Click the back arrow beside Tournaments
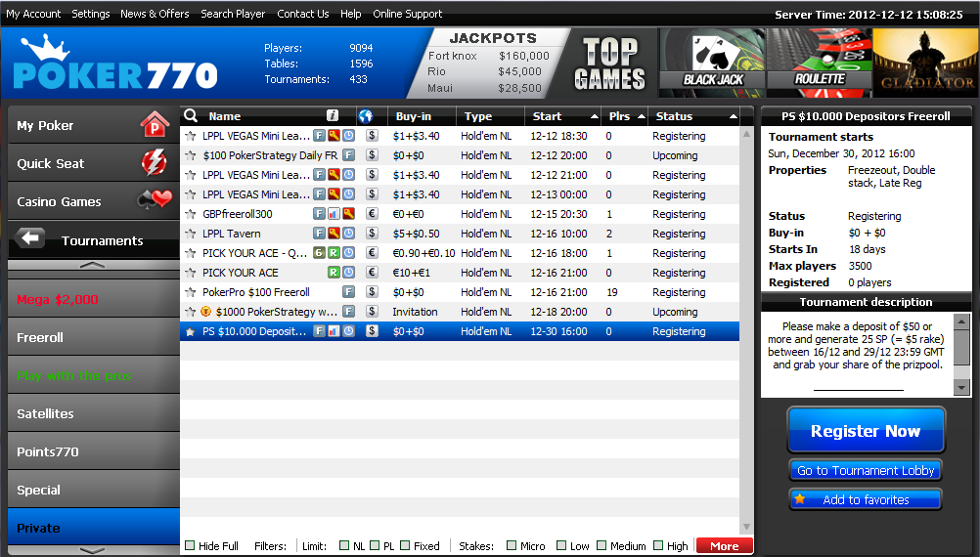The height and width of the screenshot is (557, 980). click(29, 237)
